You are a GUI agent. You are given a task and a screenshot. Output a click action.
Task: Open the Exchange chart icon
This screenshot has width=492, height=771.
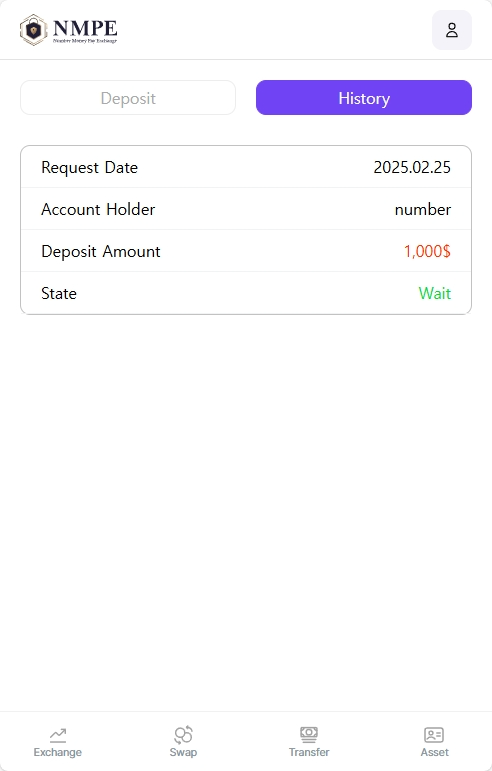click(x=58, y=735)
